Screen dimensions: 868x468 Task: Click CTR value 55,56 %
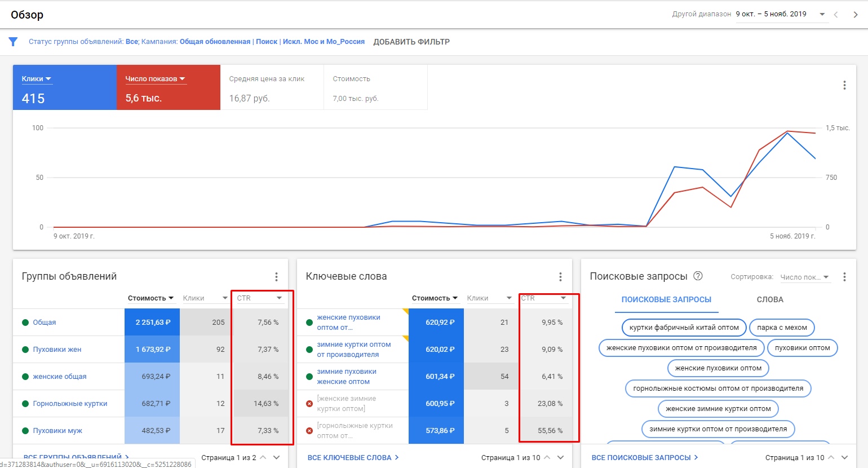pos(550,431)
